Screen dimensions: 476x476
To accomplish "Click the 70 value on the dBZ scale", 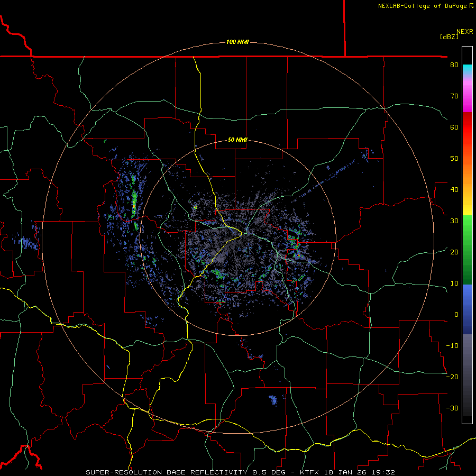I will [x=454, y=96].
